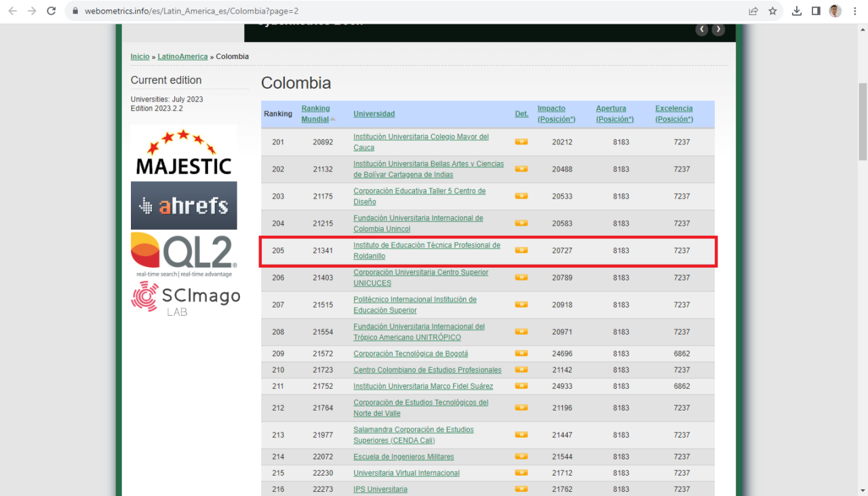Viewport: 868px width, 496px height.
Task: Click next slide arrow in banner
Action: (718, 29)
